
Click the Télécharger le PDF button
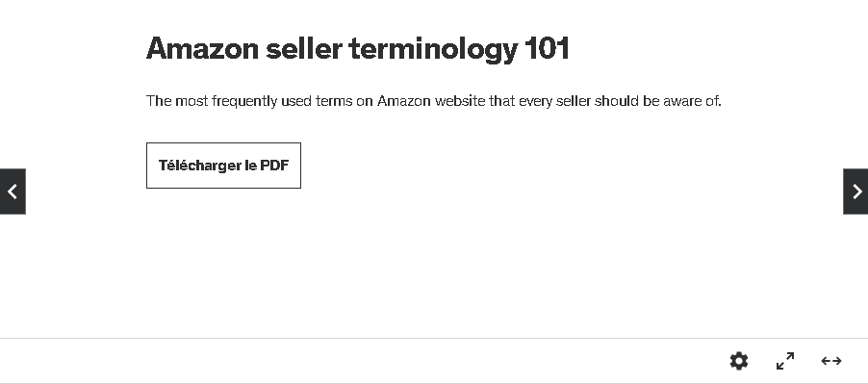[223, 166]
